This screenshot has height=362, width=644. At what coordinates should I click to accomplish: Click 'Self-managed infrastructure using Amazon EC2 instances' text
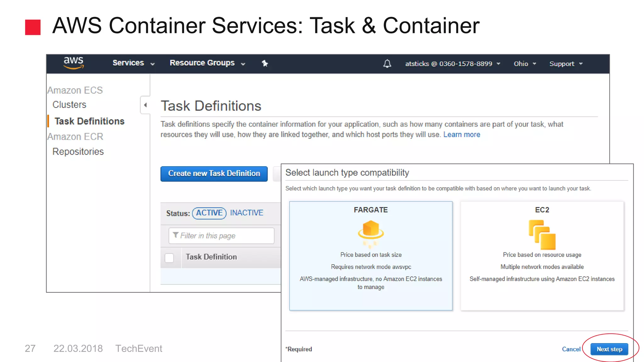point(542,279)
